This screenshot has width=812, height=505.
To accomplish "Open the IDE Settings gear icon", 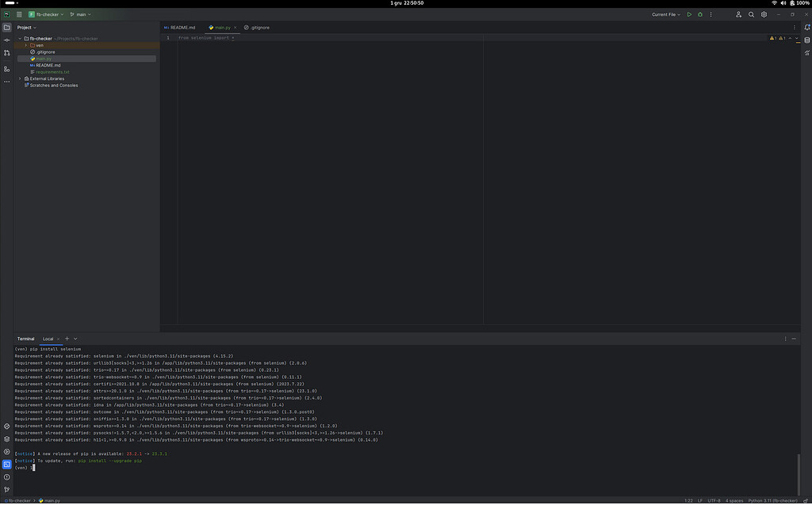I will 764,14.
